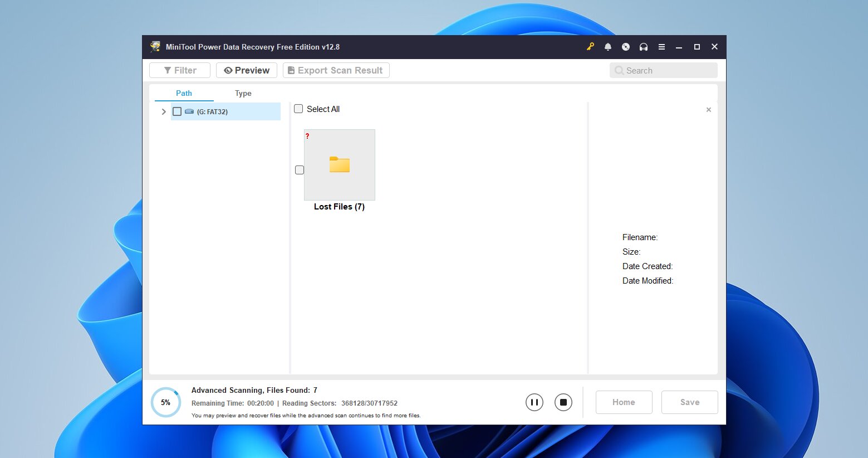Click the Filter funnel icon
Image resolution: width=868 pixels, height=458 pixels.
(x=168, y=70)
